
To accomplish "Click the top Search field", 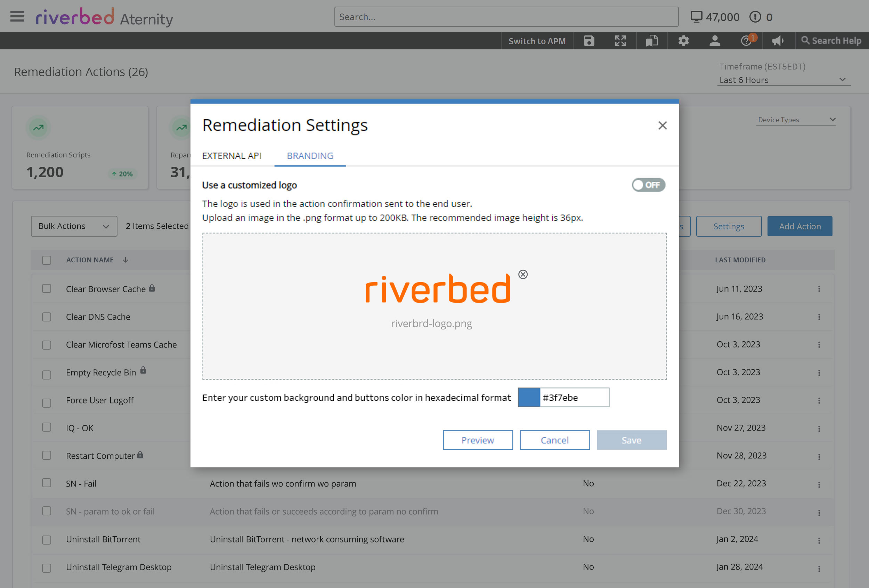I will click(x=506, y=17).
